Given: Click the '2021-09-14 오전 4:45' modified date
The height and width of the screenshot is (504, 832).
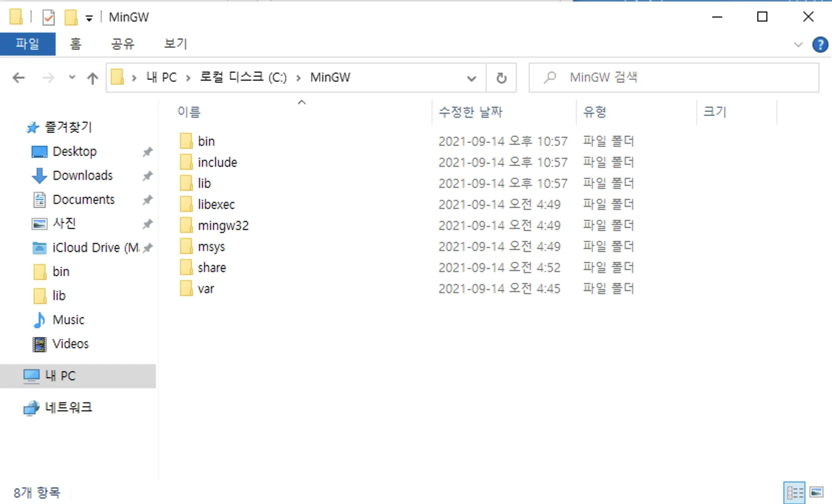Looking at the screenshot, I should point(499,289).
